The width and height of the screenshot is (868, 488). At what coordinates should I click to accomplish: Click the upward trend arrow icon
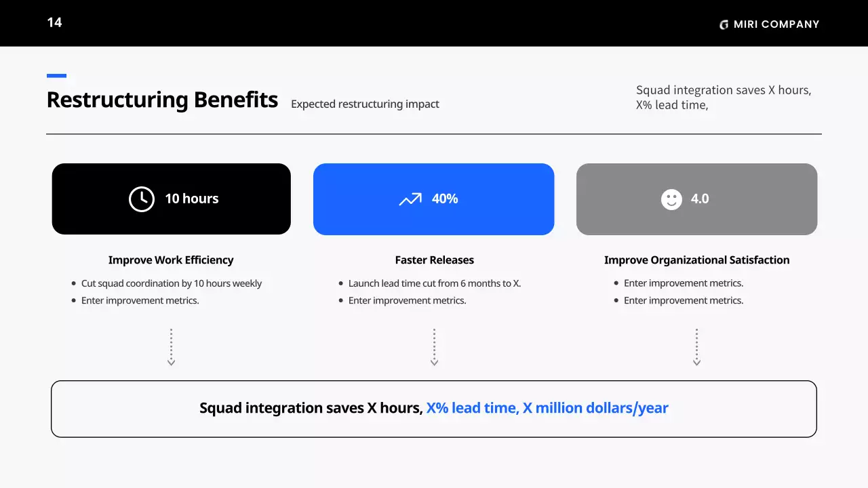tap(410, 199)
